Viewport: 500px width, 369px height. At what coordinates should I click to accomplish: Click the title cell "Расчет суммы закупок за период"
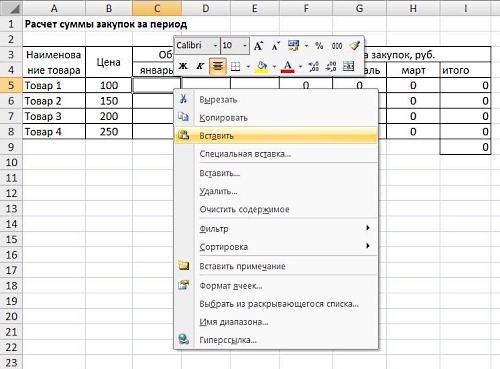coord(106,24)
